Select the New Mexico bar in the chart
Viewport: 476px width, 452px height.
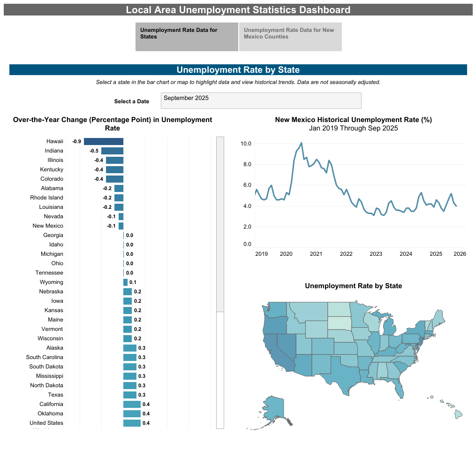121,225
